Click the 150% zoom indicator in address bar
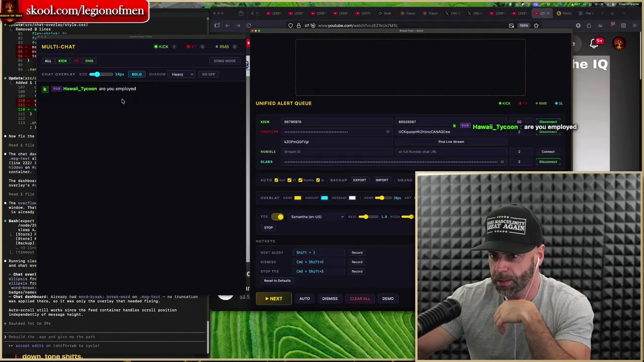The height and width of the screenshot is (362, 644). pos(524,26)
